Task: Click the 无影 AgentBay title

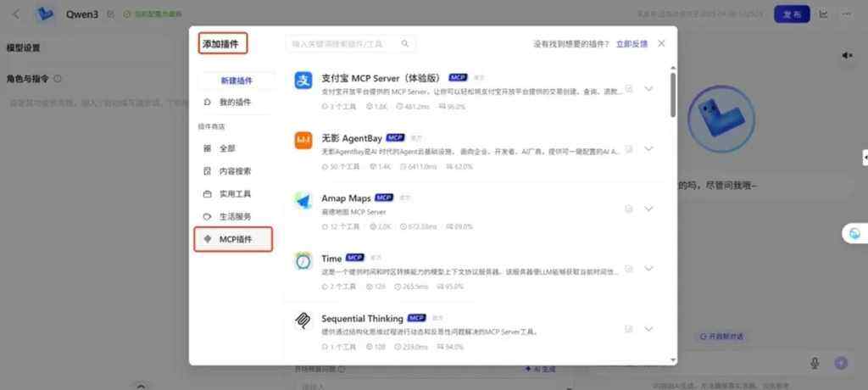Action: [352, 138]
